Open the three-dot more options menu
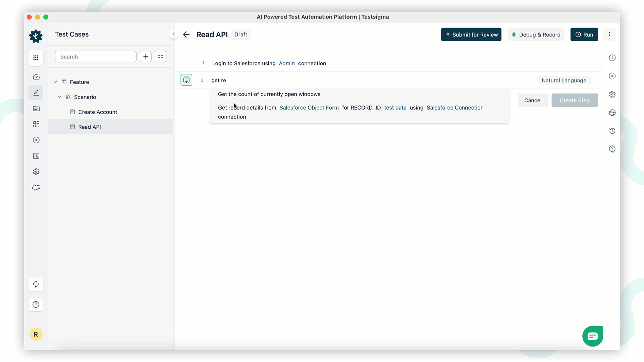The height and width of the screenshot is (362, 644). (x=609, y=34)
